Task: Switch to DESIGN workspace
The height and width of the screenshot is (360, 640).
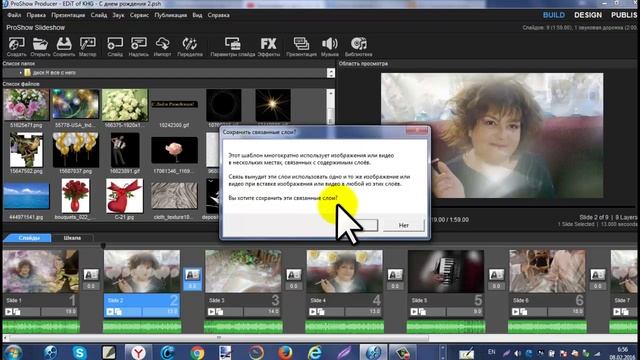Action: point(588,15)
